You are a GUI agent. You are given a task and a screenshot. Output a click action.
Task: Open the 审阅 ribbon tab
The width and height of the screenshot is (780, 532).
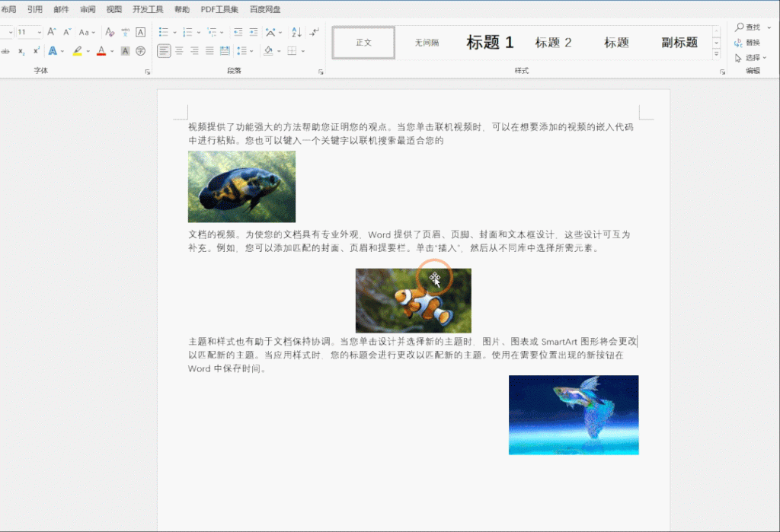pos(88,9)
